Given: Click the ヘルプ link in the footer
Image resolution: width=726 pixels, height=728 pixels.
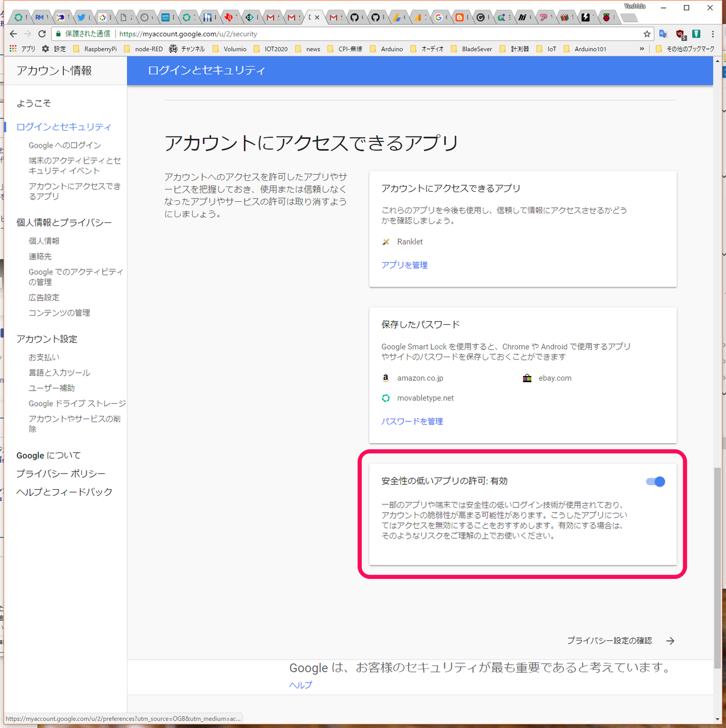Looking at the screenshot, I should point(300,685).
